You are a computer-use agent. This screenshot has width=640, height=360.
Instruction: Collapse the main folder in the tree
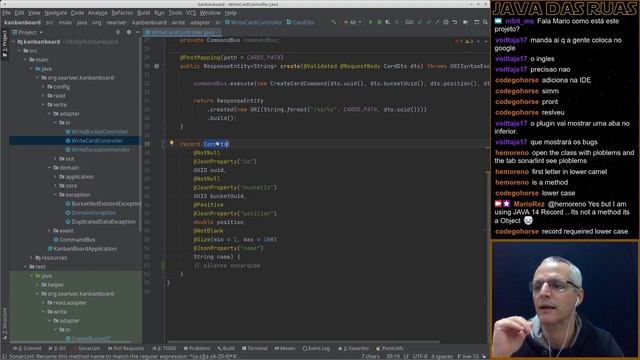(26, 60)
